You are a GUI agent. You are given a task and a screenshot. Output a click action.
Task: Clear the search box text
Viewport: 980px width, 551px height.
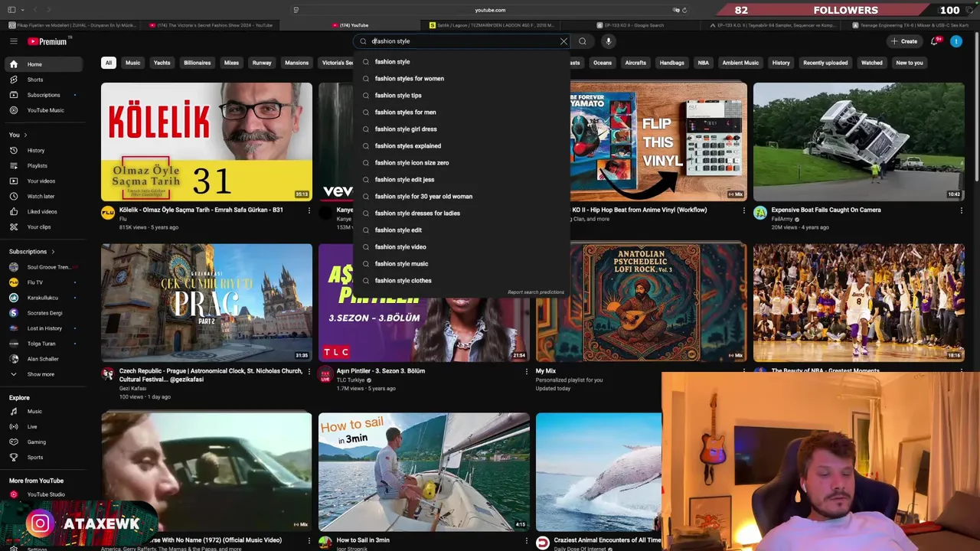[x=563, y=41]
